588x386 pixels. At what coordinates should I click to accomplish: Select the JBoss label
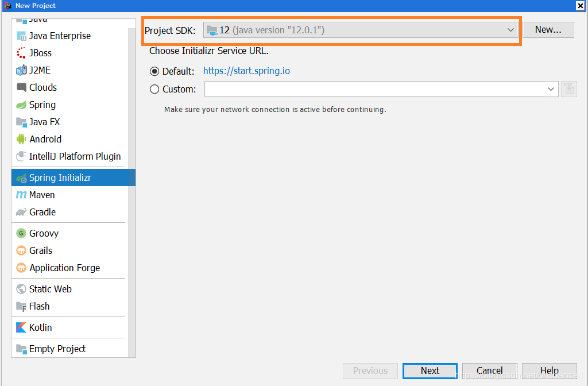pos(41,53)
